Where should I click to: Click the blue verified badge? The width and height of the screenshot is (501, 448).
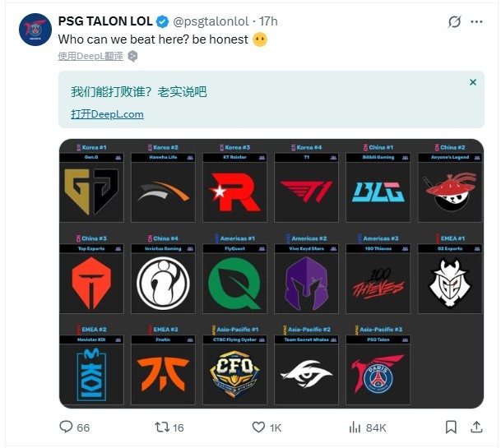(x=163, y=22)
